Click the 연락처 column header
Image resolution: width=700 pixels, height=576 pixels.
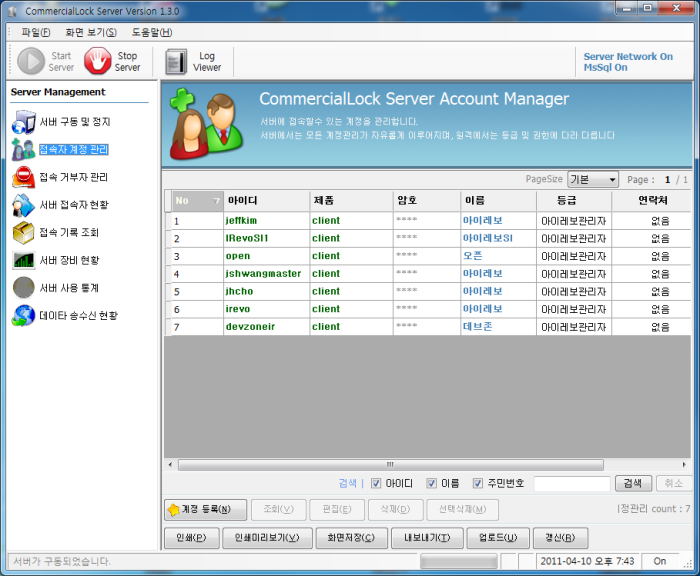(x=651, y=200)
